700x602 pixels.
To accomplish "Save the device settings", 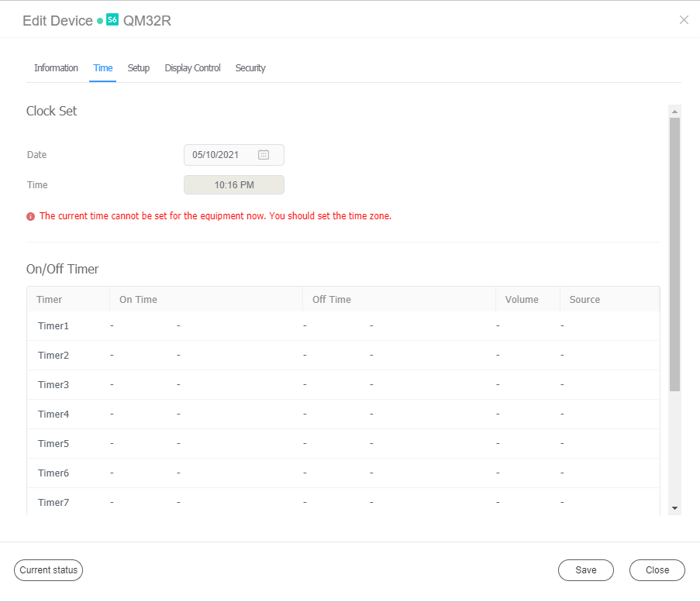I will coord(585,569).
